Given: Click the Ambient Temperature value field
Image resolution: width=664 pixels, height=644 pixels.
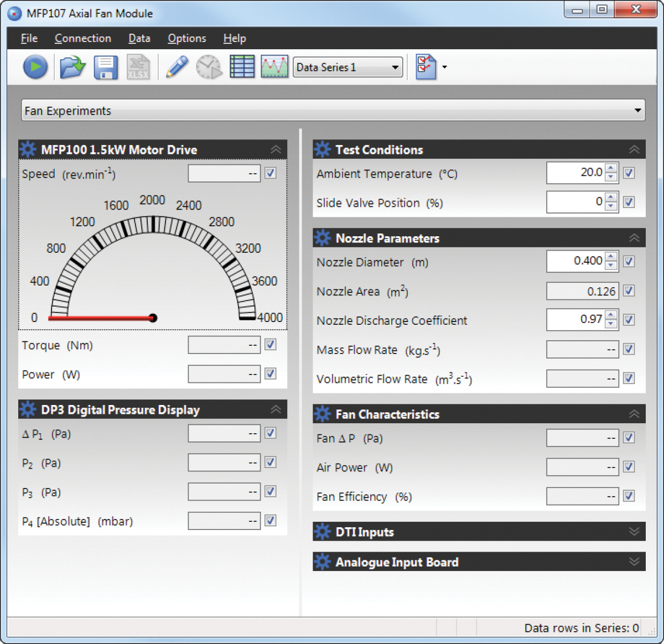Looking at the screenshot, I should [575, 173].
